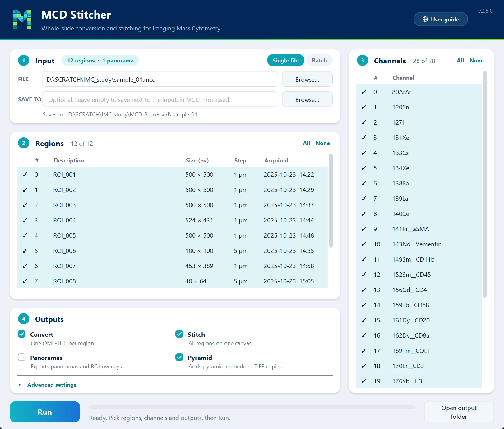This screenshot has height=429, width=504.
Task: Toggle checkmark for channel 127I
Action: pyautogui.click(x=364, y=122)
